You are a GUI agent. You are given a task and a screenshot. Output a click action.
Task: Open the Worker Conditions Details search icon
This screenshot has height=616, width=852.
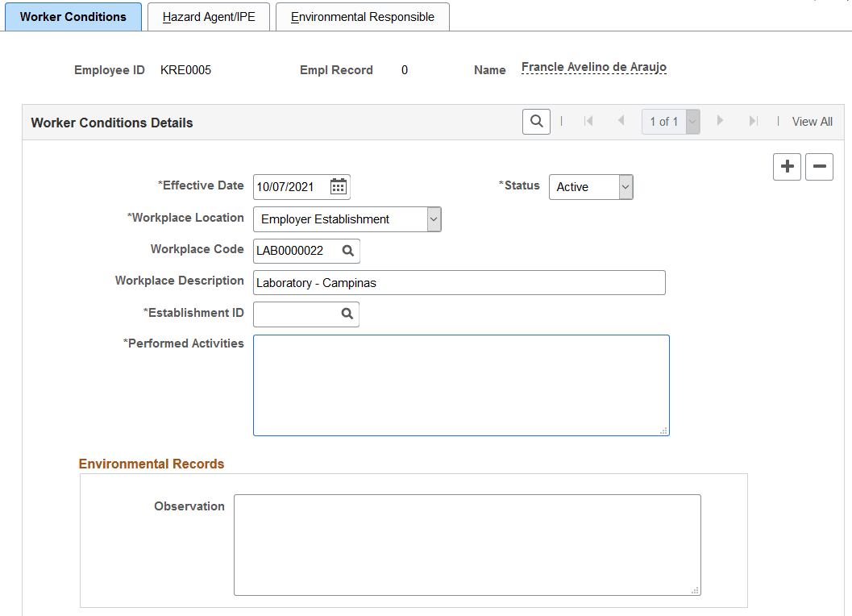click(x=535, y=121)
